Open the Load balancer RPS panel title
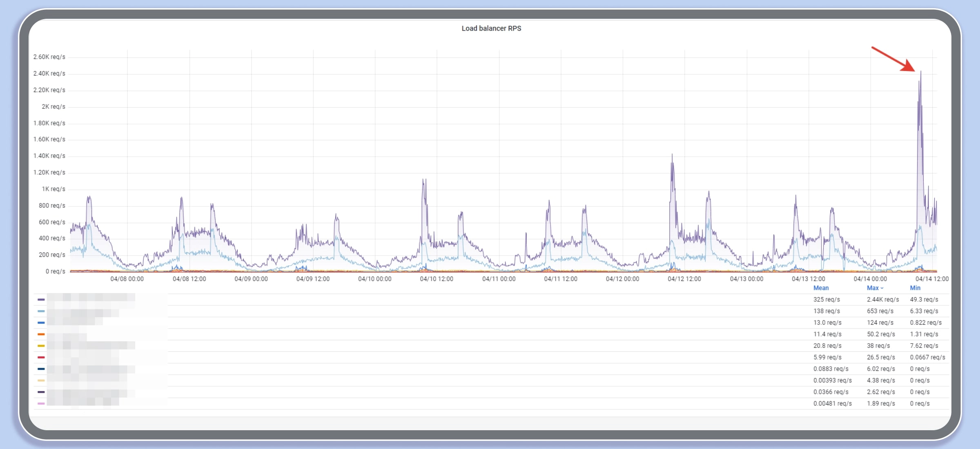This screenshot has width=980, height=449. click(x=491, y=29)
